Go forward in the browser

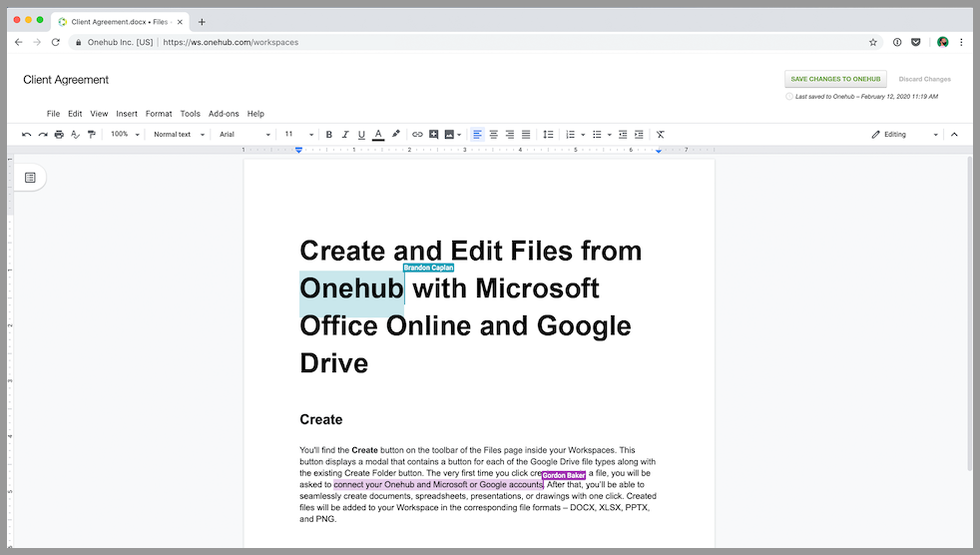(x=37, y=42)
